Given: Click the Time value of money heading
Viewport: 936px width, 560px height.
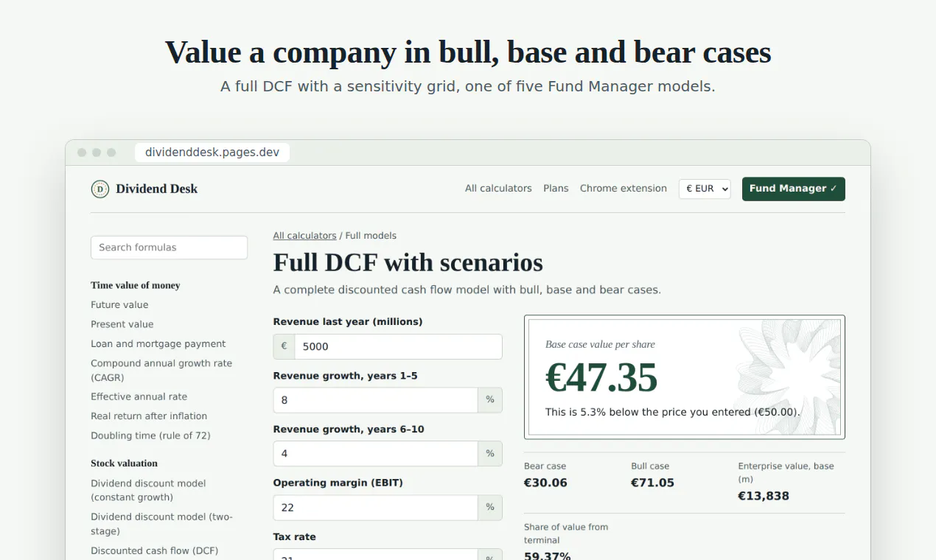Looking at the screenshot, I should click(136, 285).
